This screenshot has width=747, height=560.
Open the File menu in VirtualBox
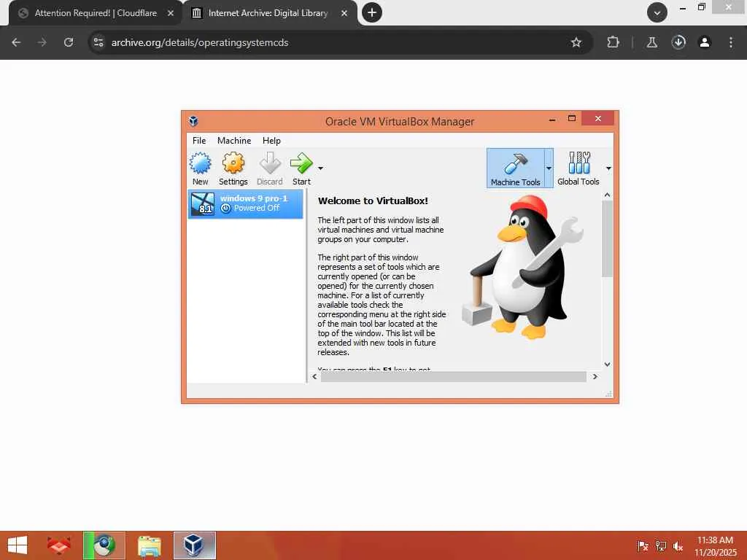(199, 141)
